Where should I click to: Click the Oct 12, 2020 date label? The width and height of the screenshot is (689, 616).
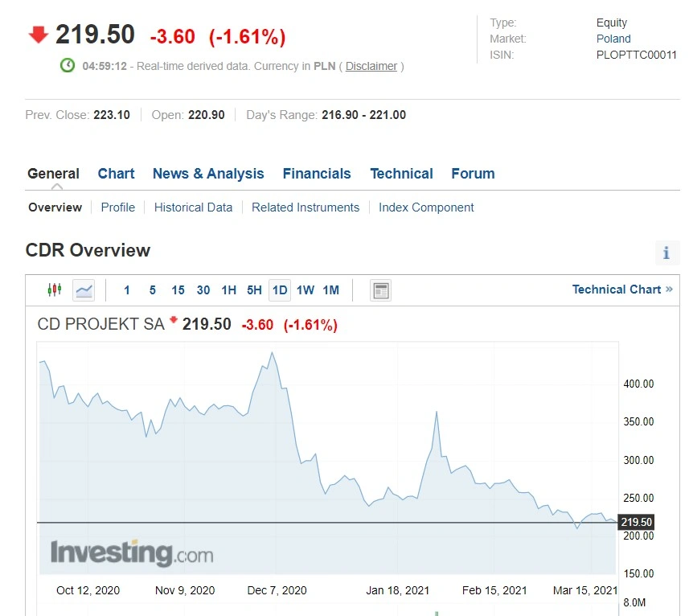pyautogui.click(x=88, y=590)
